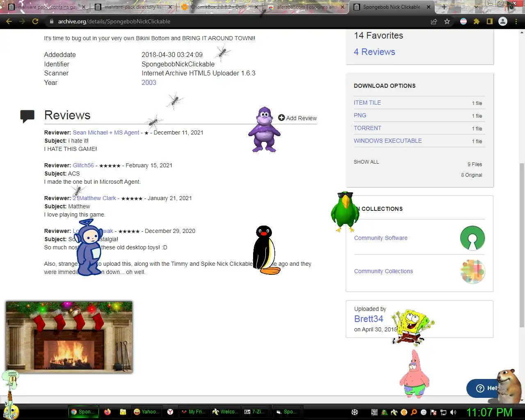Click the Community Software circle logo
Viewport: 525px width, 420px height.
coord(472,238)
